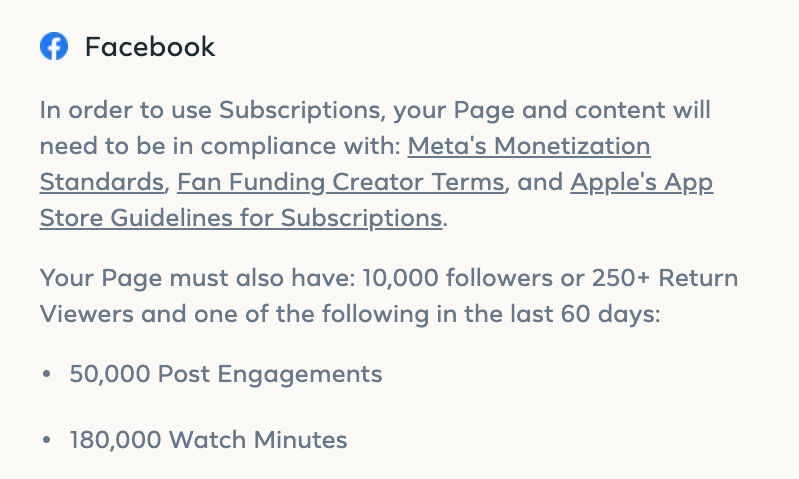
Task: Click the Facebook section heading text
Action: 150,47
